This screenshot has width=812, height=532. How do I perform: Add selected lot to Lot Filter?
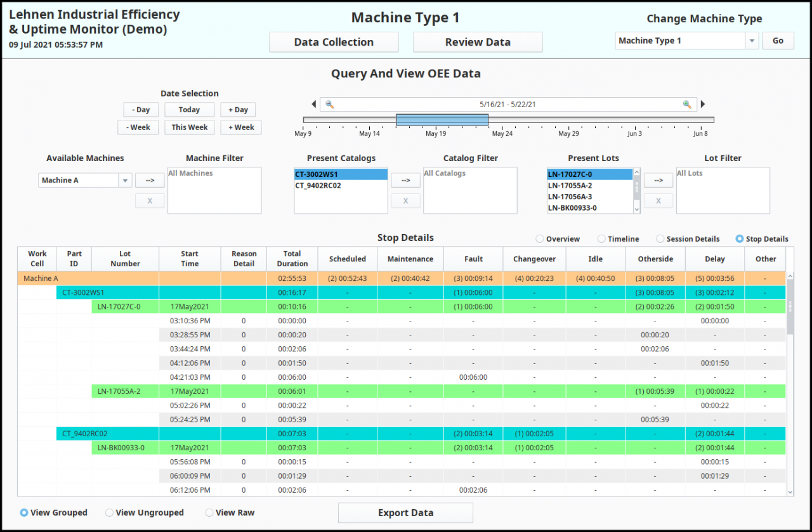[658, 181]
